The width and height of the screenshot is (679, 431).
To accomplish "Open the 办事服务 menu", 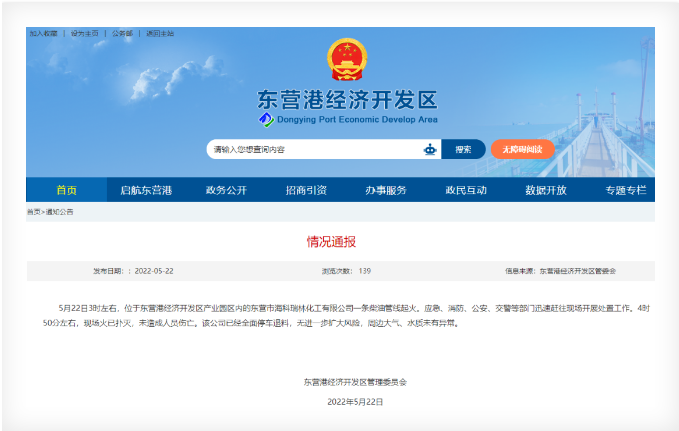I will pos(386,190).
